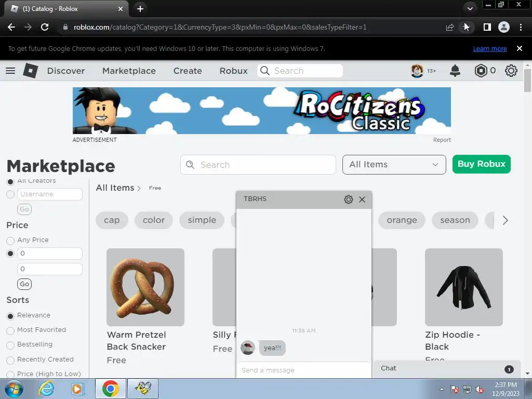Click the Learn more link
532x399 pixels.
490,49
